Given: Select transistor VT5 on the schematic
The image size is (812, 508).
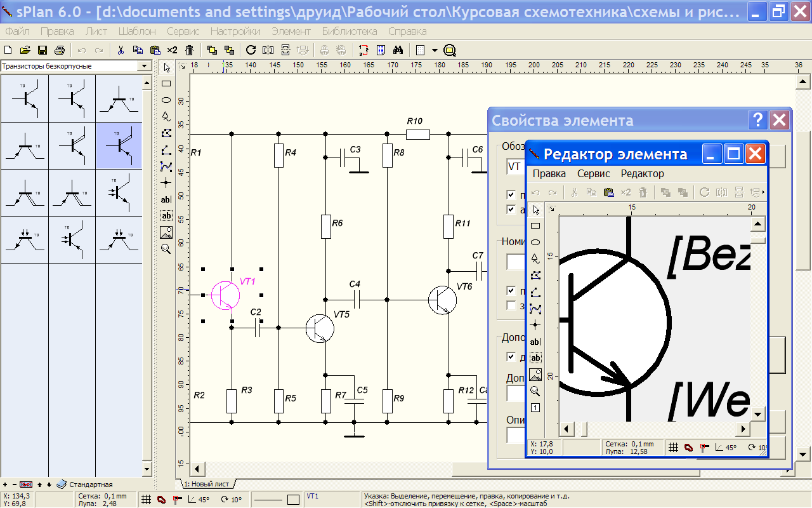Looking at the screenshot, I should click(x=320, y=327).
